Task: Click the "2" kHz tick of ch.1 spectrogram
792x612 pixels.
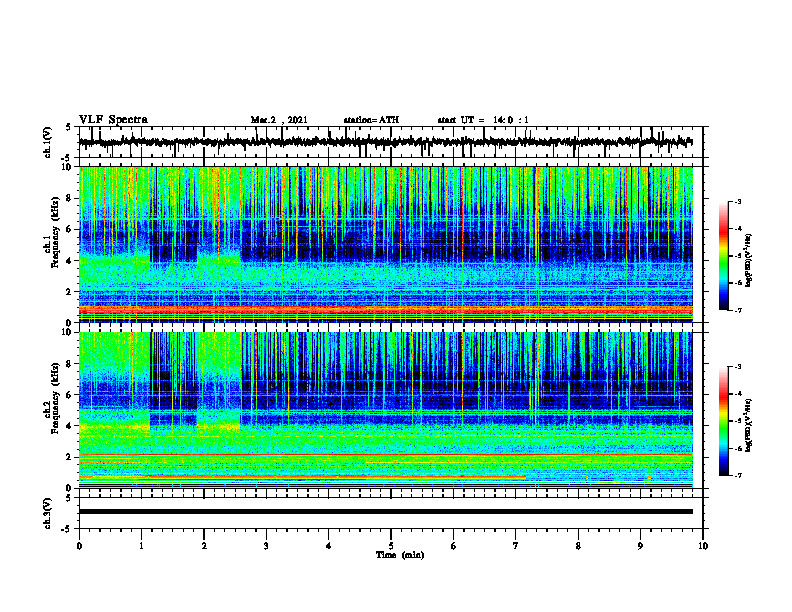Action: (x=71, y=292)
